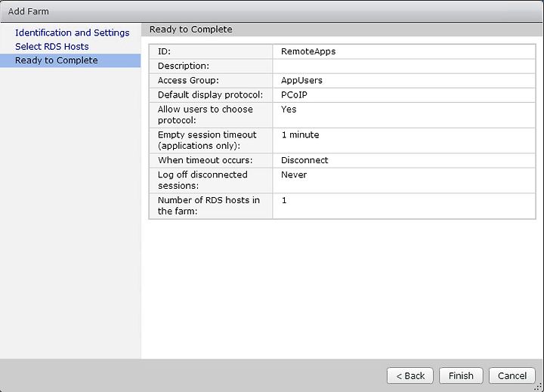Click the Yes value for protocol choice
Viewport: 544px width, 392px height.
289,110
